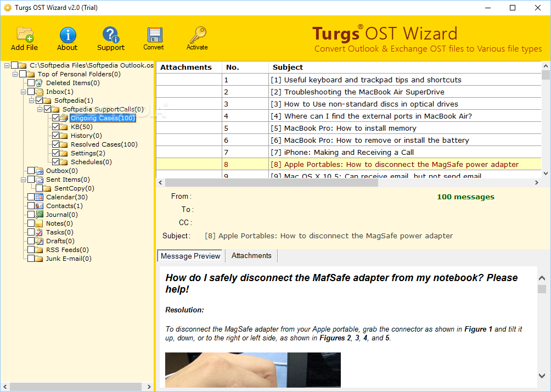Screen dimensions: 551x392
Task: Select the Resolved Cases(100) folder label
Action: click(104, 144)
